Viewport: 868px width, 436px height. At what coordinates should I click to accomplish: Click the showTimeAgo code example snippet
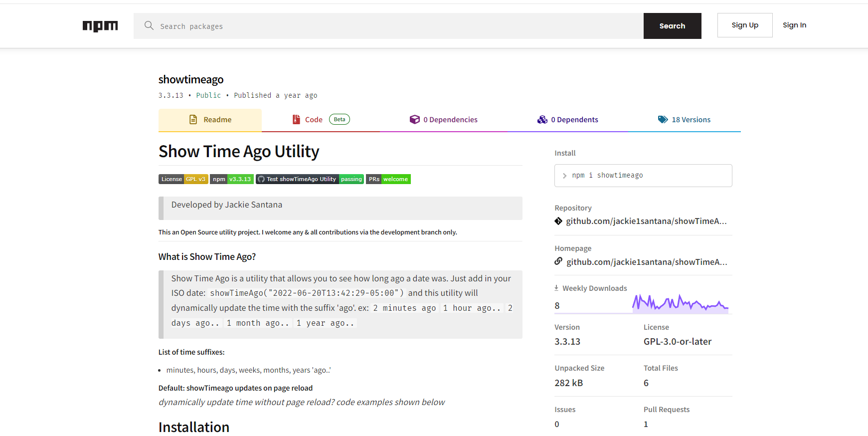click(307, 293)
